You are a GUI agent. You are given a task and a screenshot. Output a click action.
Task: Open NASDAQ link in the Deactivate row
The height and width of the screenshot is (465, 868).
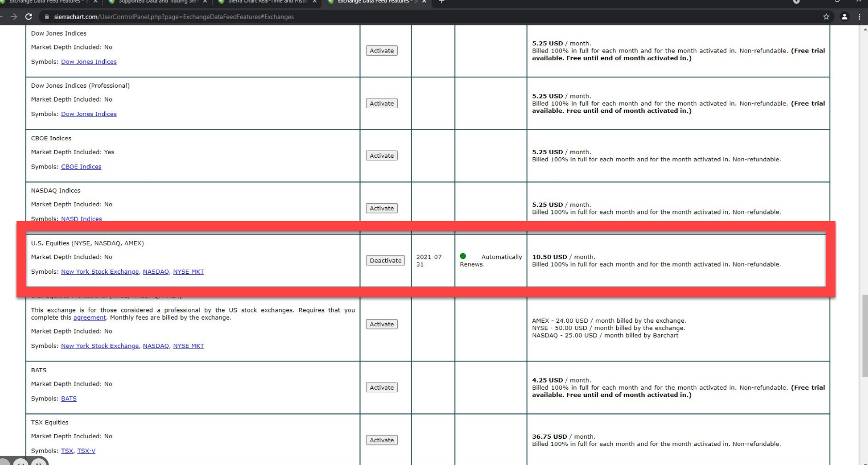tap(156, 272)
